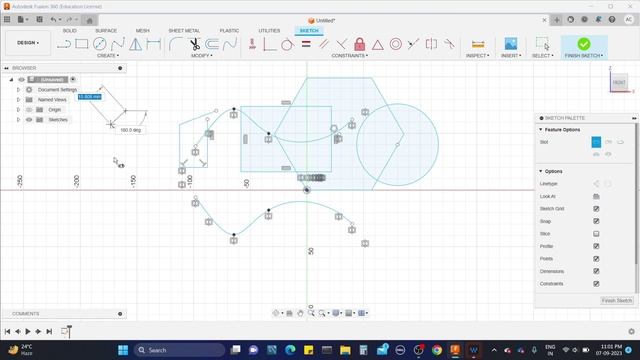Expand Named Views tree node

pyautogui.click(x=18, y=100)
